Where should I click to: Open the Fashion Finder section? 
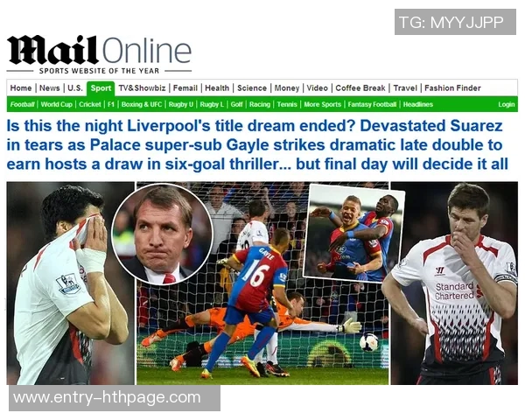pos(452,88)
